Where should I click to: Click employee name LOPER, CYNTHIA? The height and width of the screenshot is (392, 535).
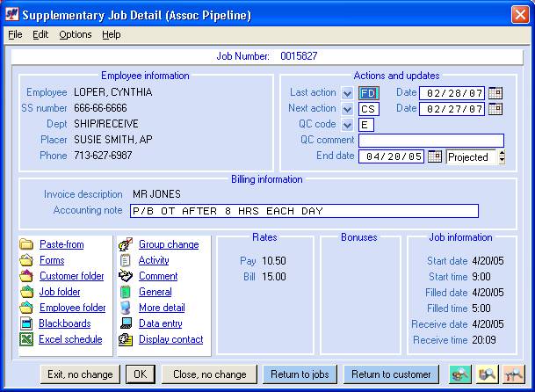click(x=113, y=92)
